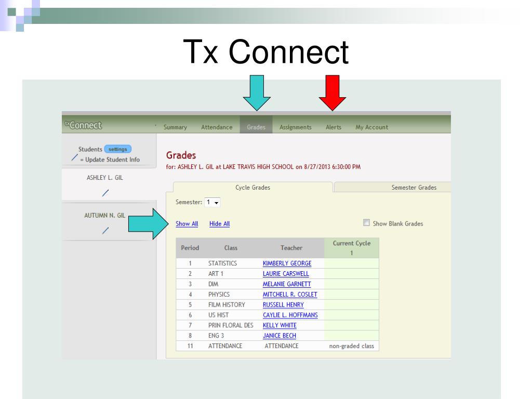Click the Teacher column header
532x399 pixels.
[x=291, y=248]
